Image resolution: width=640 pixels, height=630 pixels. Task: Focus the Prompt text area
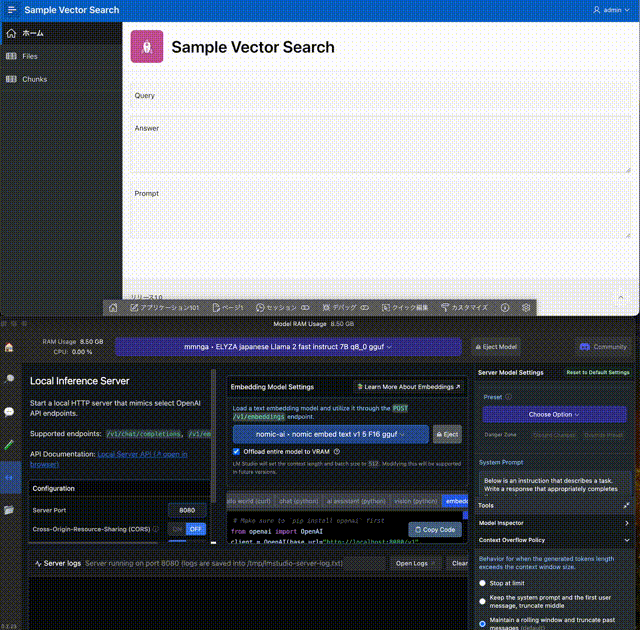[x=380, y=211]
